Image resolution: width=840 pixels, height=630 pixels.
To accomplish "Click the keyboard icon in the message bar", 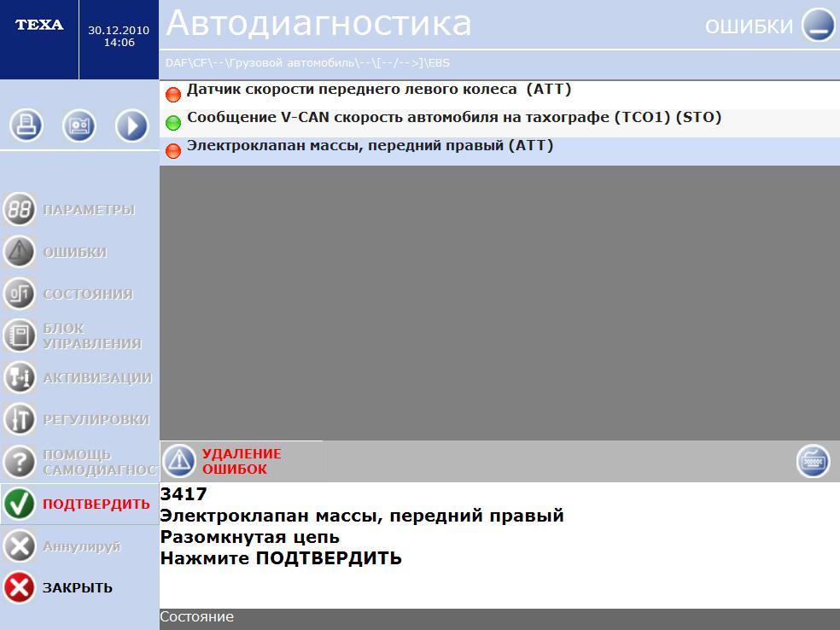I will point(813,461).
